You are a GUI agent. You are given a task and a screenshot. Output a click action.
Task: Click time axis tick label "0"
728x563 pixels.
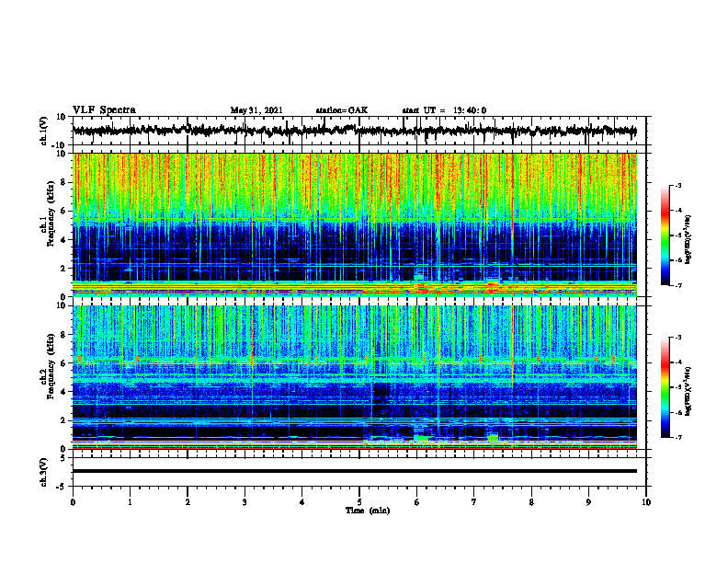[73, 502]
